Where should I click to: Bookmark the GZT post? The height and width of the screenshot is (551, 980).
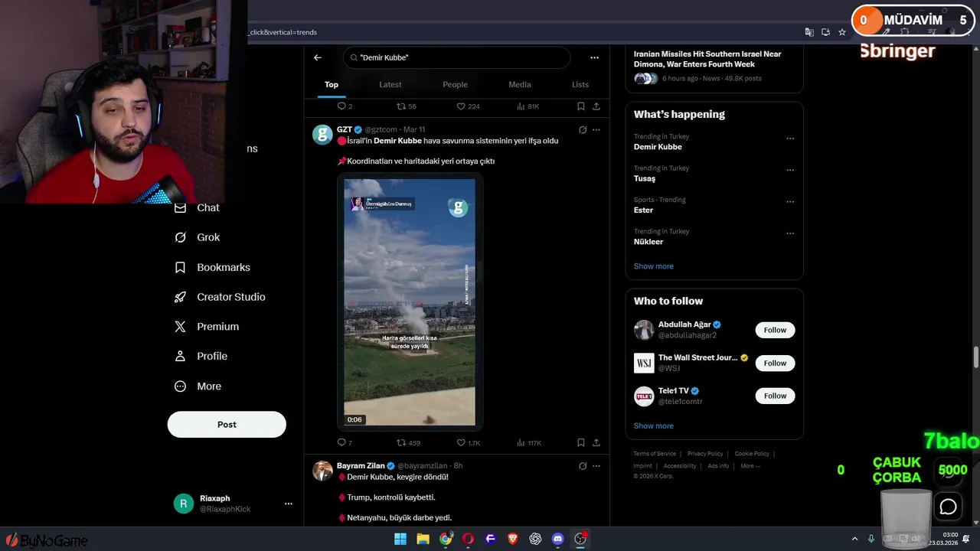tap(581, 442)
